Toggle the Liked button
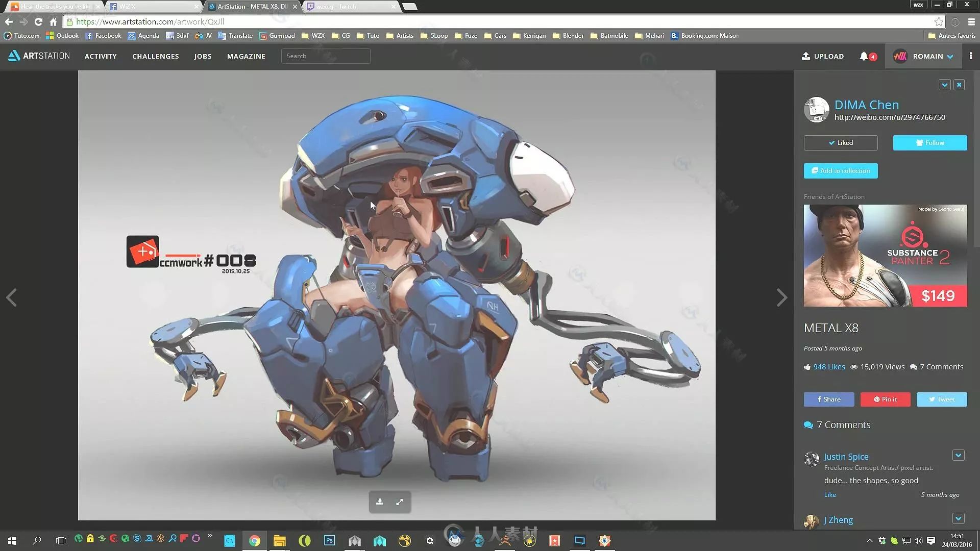980x551 pixels. point(841,143)
